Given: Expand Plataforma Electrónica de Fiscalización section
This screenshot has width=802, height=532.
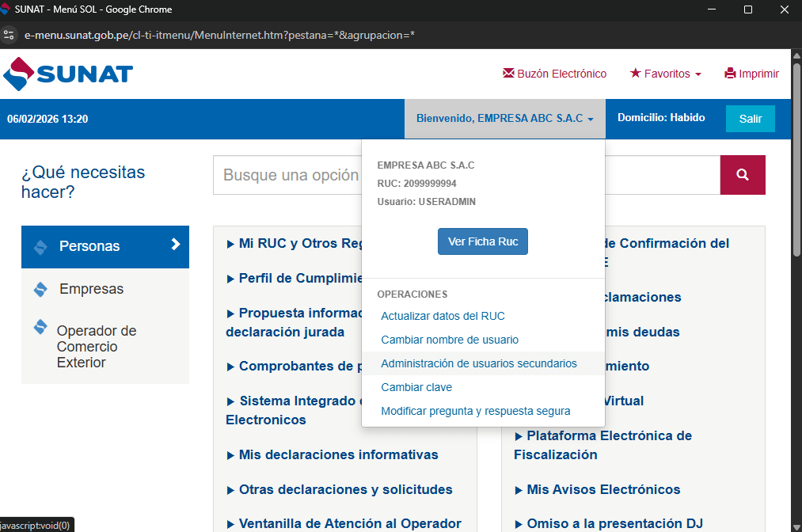Looking at the screenshot, I should click(603, 445).
